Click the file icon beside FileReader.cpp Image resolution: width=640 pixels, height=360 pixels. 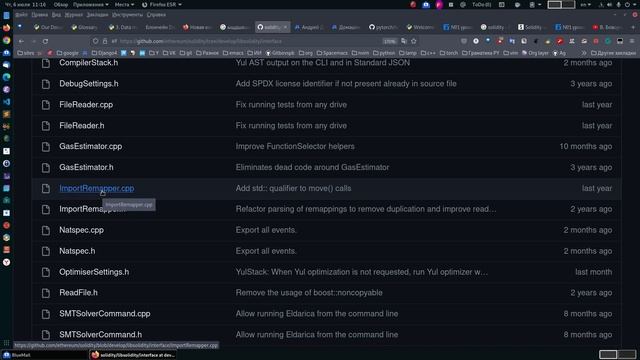(46, 105)
